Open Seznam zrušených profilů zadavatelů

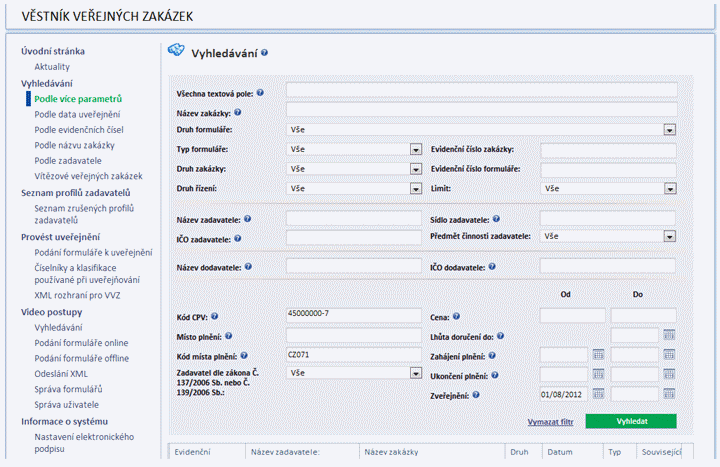[x=84, y=214]
